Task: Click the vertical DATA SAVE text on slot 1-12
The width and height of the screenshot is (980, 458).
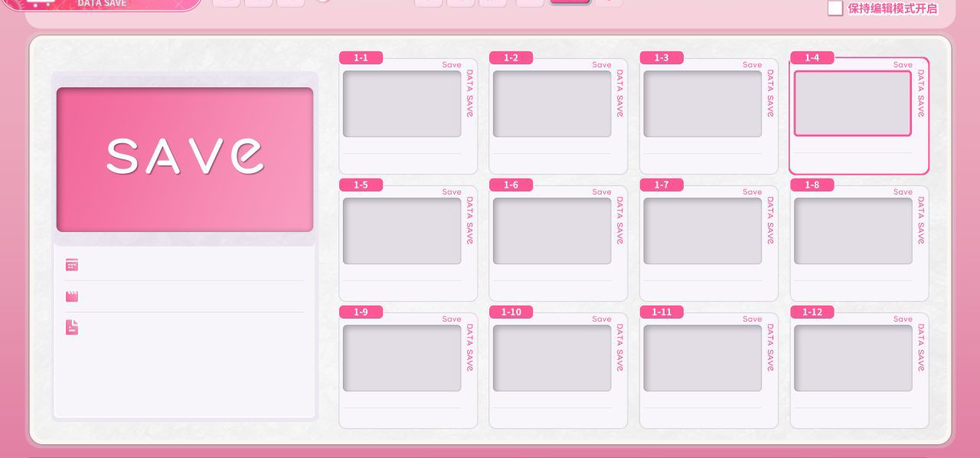Action: pyautogui.click(x=920, y=348)
